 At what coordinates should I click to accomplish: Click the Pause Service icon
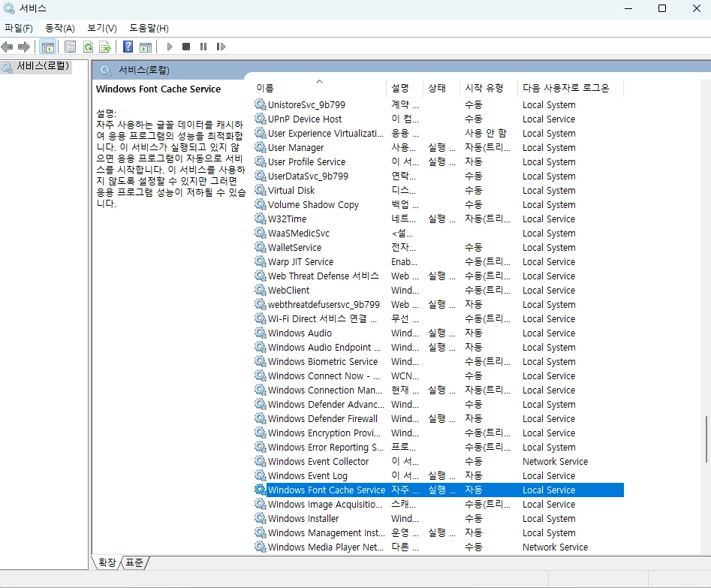tap(203, 47)
